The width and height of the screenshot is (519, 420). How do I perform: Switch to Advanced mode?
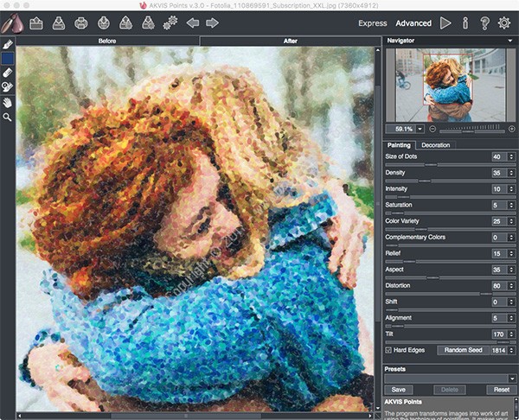413,23
